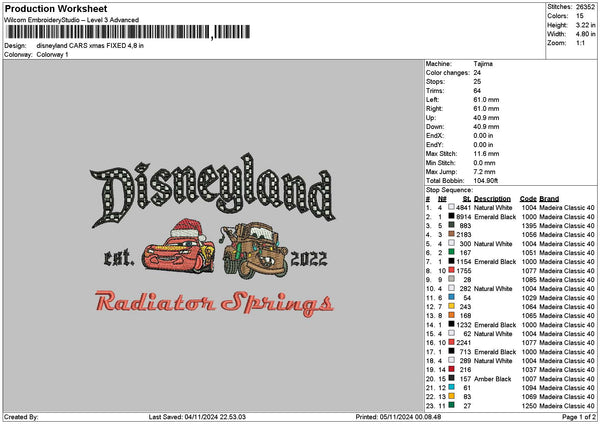Click the Machine value Tajima
This screenshot has width=600, height=424.
tap(483, 64)
